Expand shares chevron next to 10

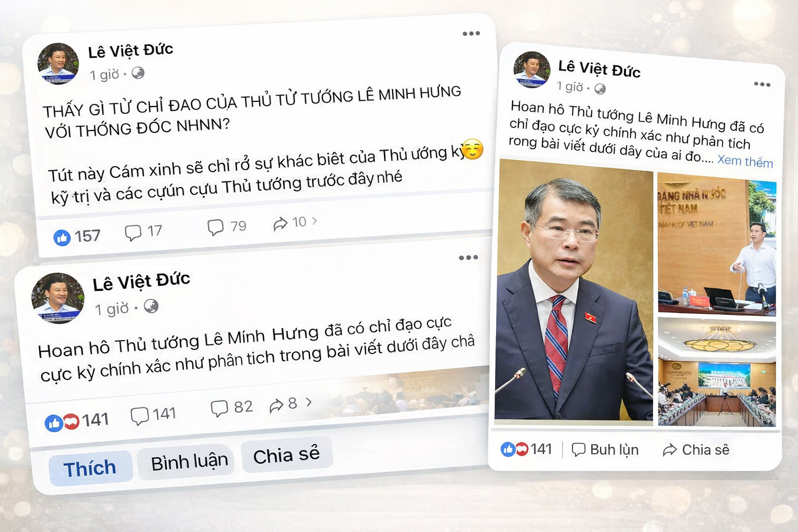point(314,221)
